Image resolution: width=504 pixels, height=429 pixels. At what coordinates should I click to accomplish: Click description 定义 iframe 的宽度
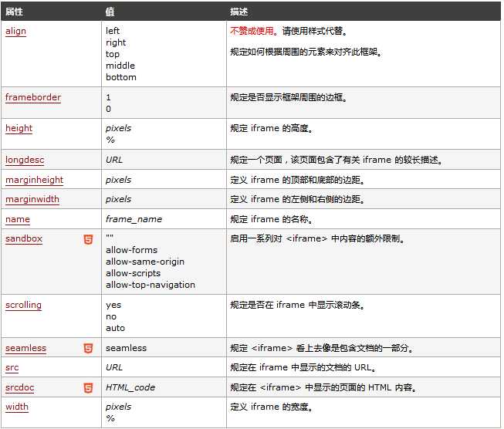[271, 407]
